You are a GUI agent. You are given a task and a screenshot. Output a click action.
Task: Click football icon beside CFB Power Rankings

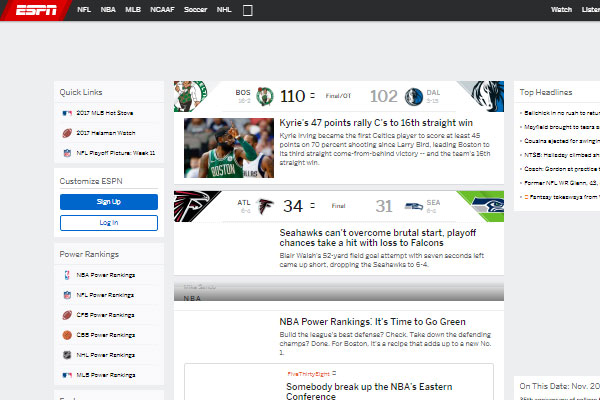coord(67,315)
